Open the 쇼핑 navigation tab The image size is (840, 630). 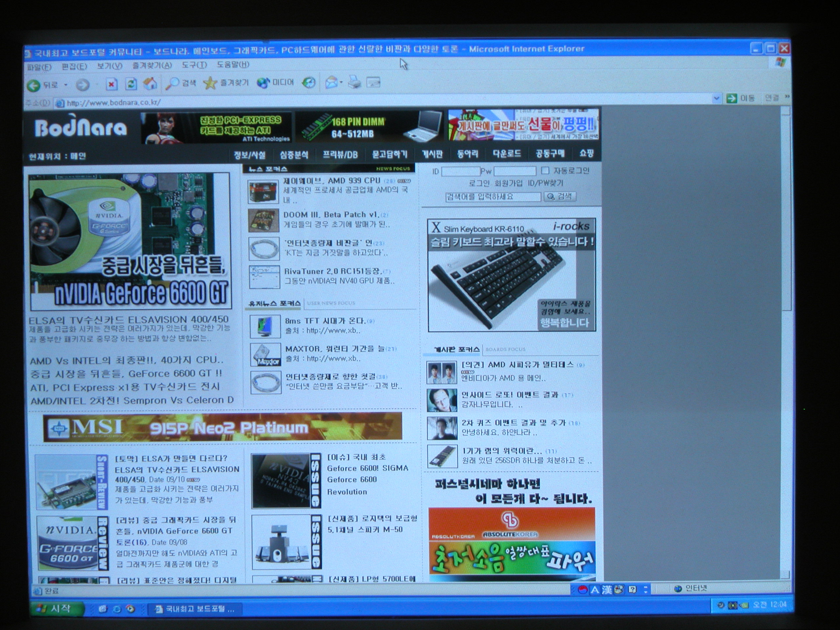click(x=586, y=153)
